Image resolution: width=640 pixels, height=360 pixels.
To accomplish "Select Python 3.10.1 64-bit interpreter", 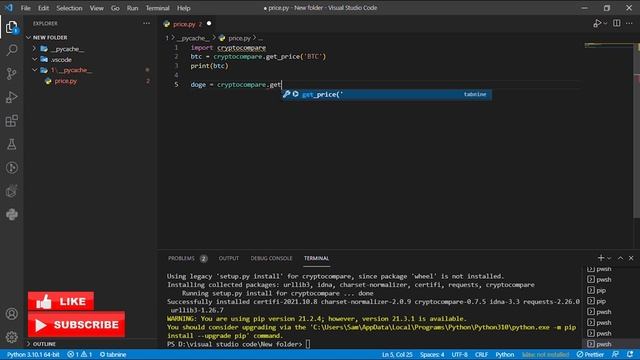I will pos(33,354).
